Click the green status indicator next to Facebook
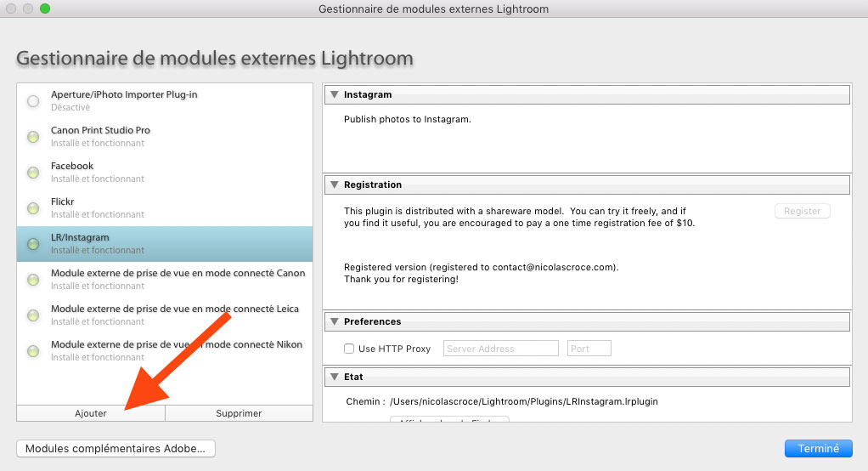 click(33, 173)
